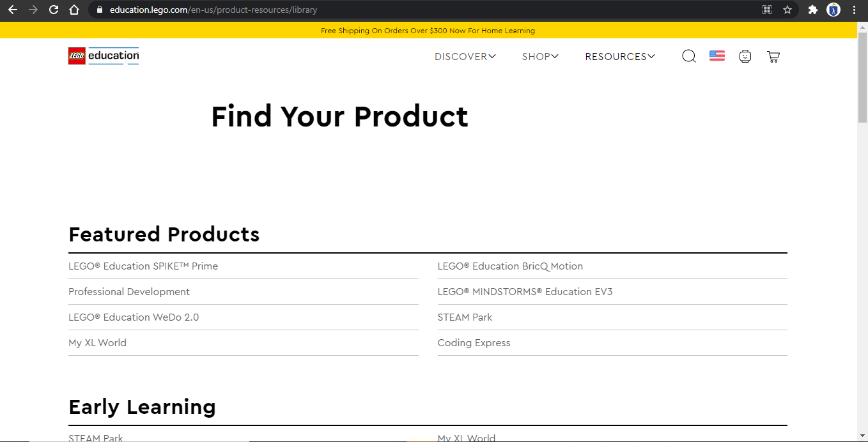This screenshot has width=868, height=442.
Task: Expand the Discover dropdown menu
Action: point(465,57)
